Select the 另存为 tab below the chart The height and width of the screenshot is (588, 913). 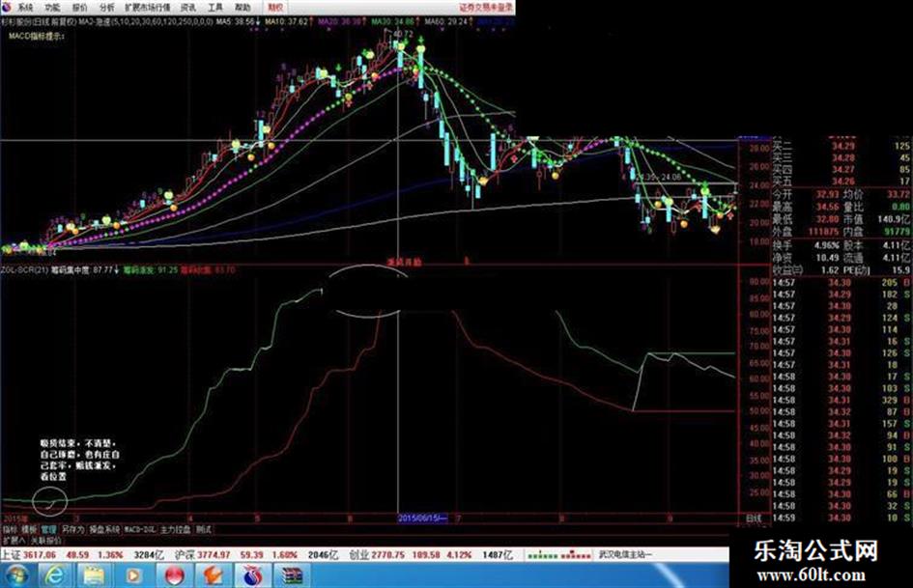[72, 529]
